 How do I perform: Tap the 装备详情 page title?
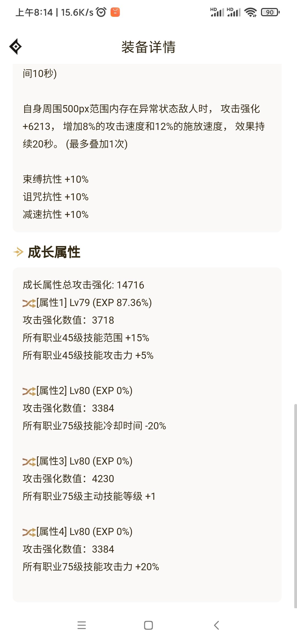pyautogui.click(x=148, y=47)
